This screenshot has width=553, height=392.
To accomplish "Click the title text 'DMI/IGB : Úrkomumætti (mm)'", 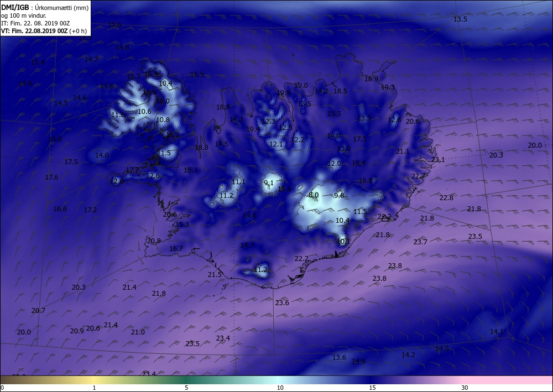I will [x=45, y=7].
